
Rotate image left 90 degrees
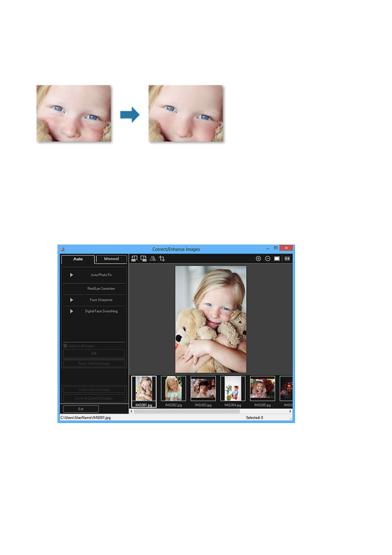click(x=134, y=259)
